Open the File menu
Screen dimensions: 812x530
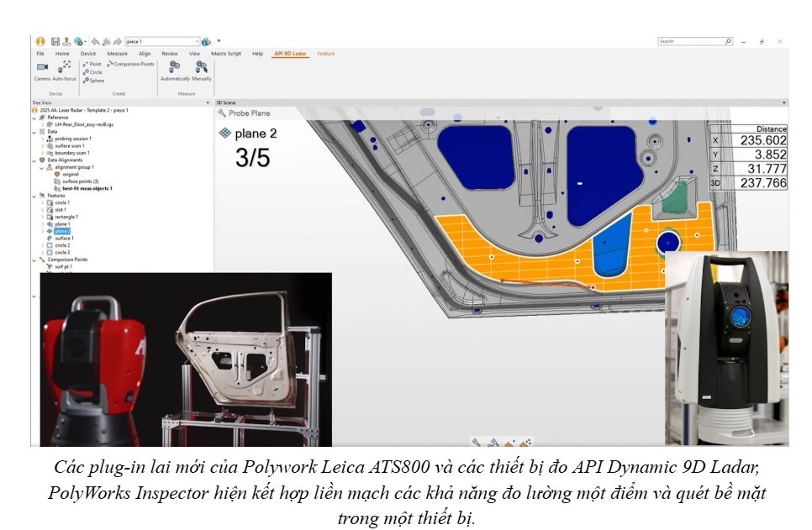point(40,54)
